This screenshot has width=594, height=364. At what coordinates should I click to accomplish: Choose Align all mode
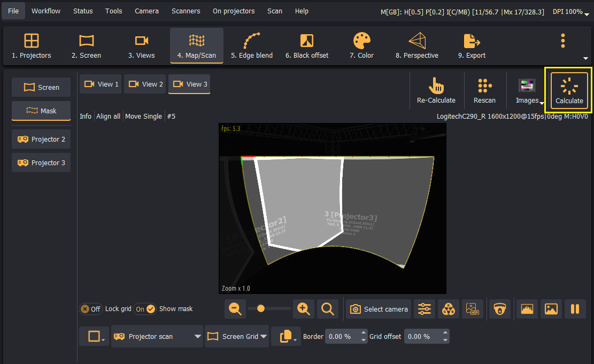pos(108,117)
